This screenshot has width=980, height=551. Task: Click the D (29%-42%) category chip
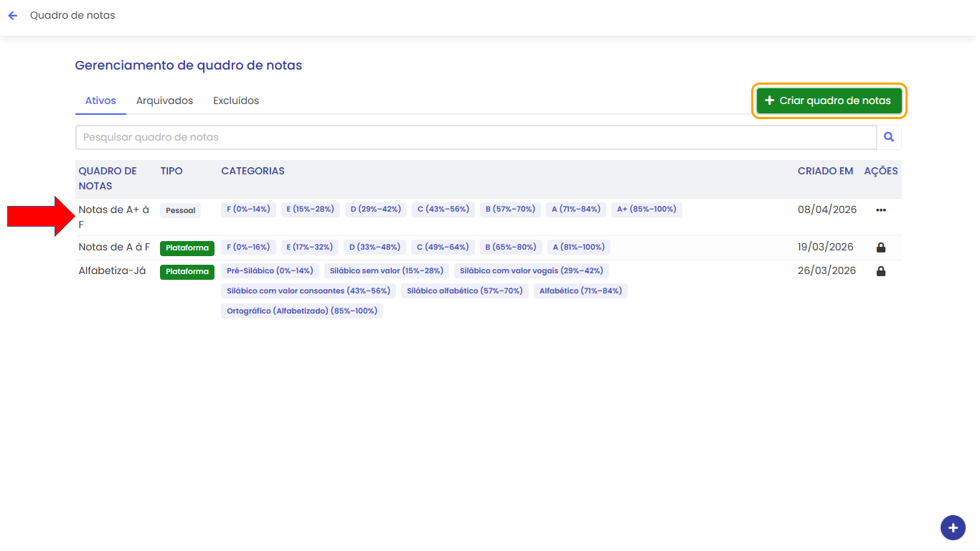tap(375, 209)
